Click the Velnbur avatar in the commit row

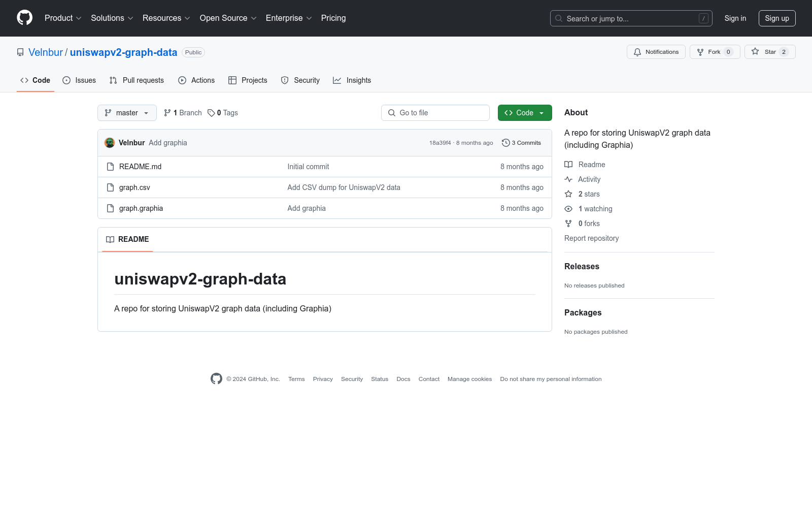110,143
